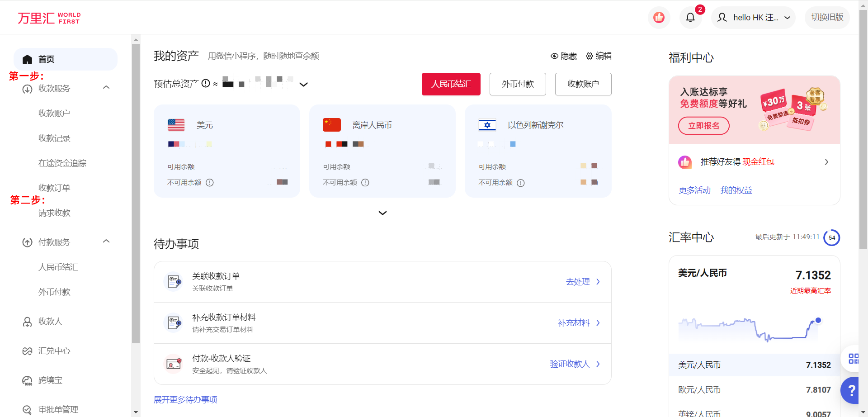Open the blue help question mark button

pos(852,390)
